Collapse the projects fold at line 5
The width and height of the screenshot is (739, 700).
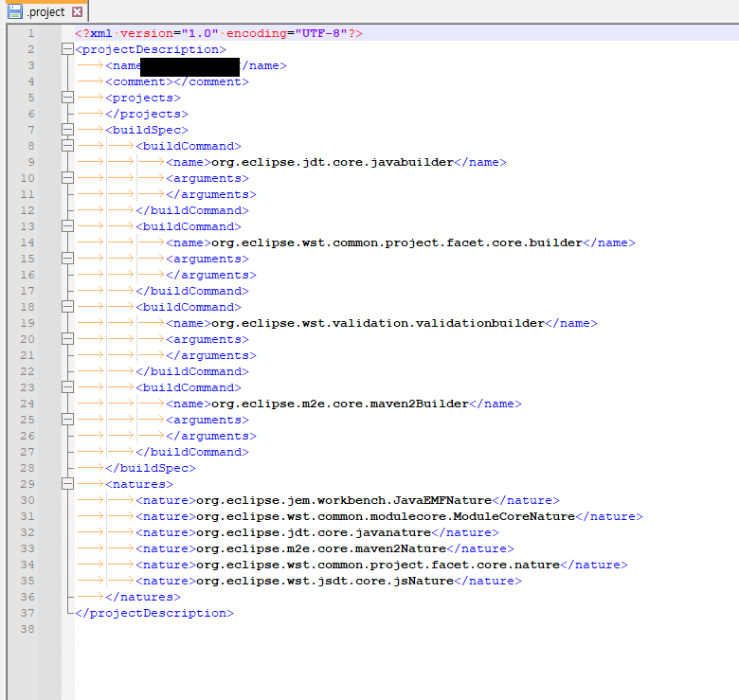point(68,98)
